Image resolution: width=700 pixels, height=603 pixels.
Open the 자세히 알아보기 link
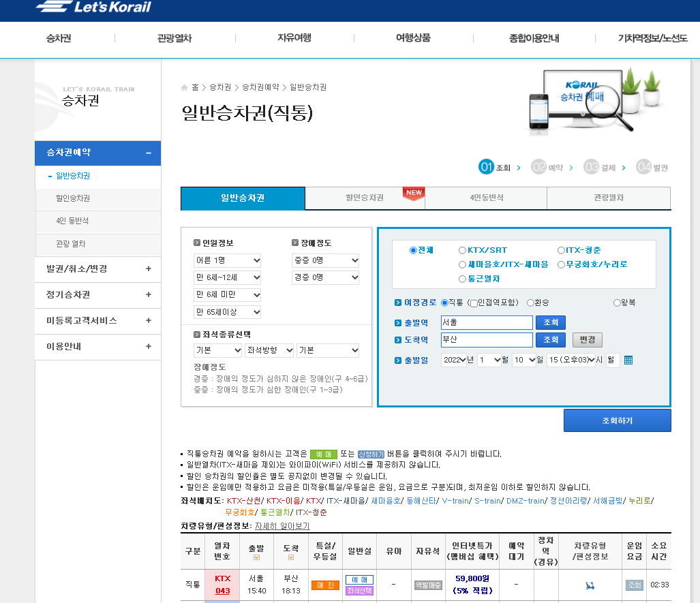click(282, 526)
